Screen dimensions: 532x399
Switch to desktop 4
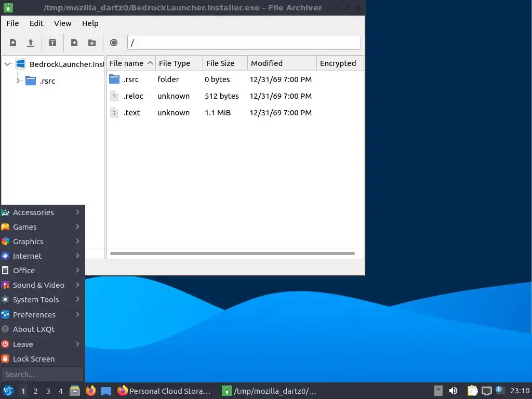pos(61,391)
